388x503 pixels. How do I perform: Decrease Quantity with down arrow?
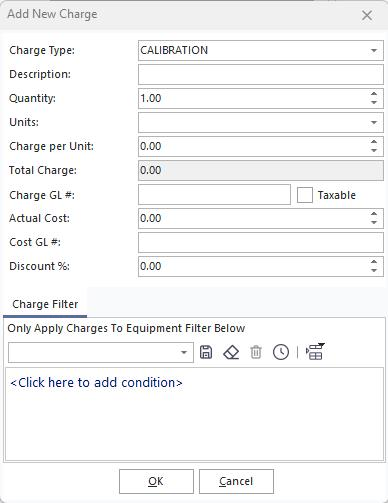coord(374,103)
